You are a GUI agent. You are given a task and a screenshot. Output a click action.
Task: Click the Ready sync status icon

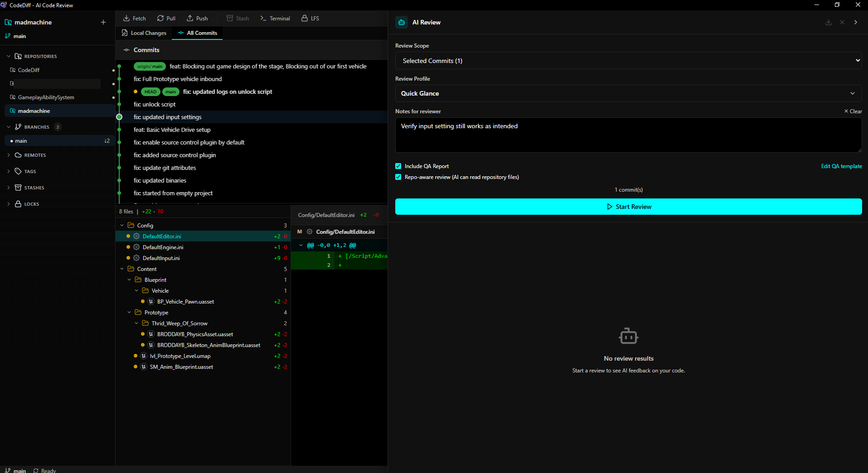36,470
